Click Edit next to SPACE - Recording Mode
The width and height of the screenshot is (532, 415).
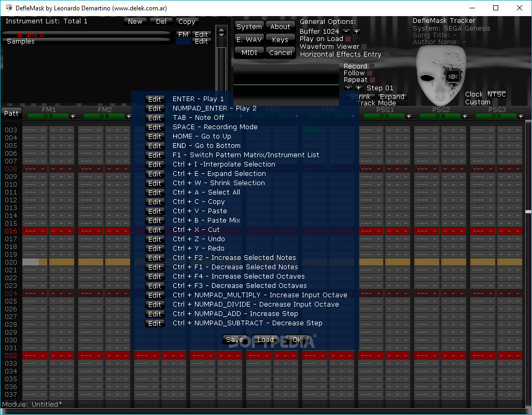tap(155, 127)
